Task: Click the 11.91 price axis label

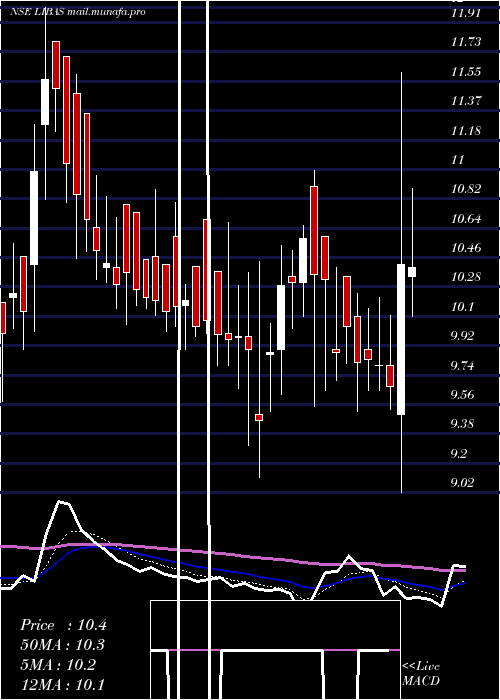Action: (x=466, y=13)
